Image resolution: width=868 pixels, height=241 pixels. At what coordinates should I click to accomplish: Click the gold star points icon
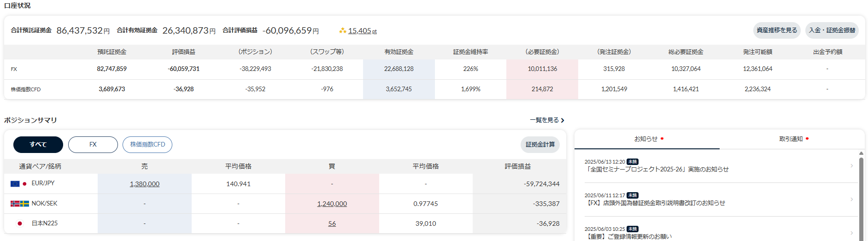tap(342, 31)
